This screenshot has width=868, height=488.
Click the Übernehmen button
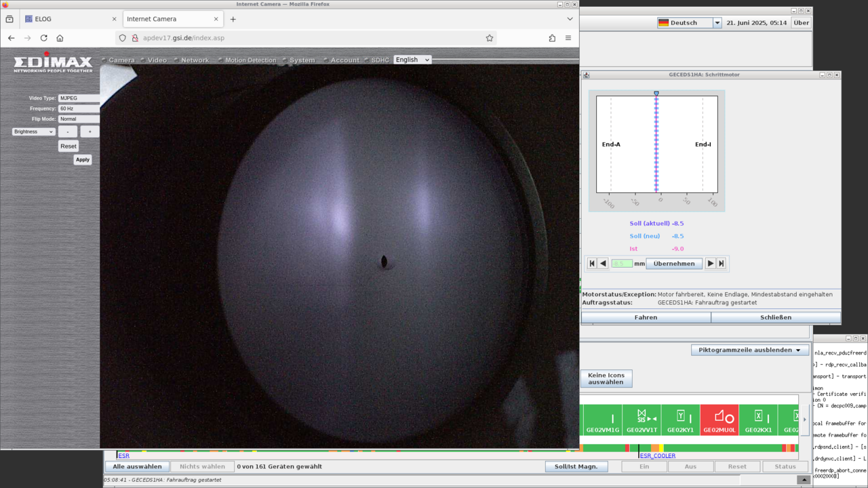coord(673,264)
